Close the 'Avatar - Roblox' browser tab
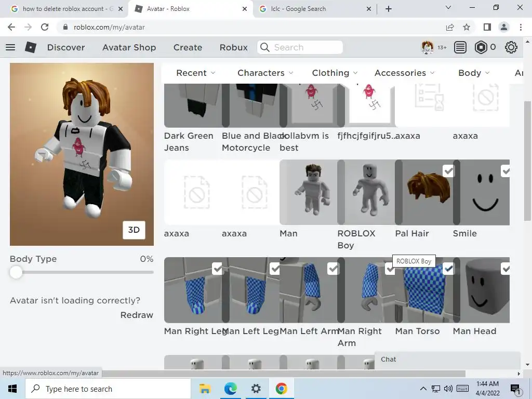The height and width of the screenshot is (399, 532). point(245,9)
